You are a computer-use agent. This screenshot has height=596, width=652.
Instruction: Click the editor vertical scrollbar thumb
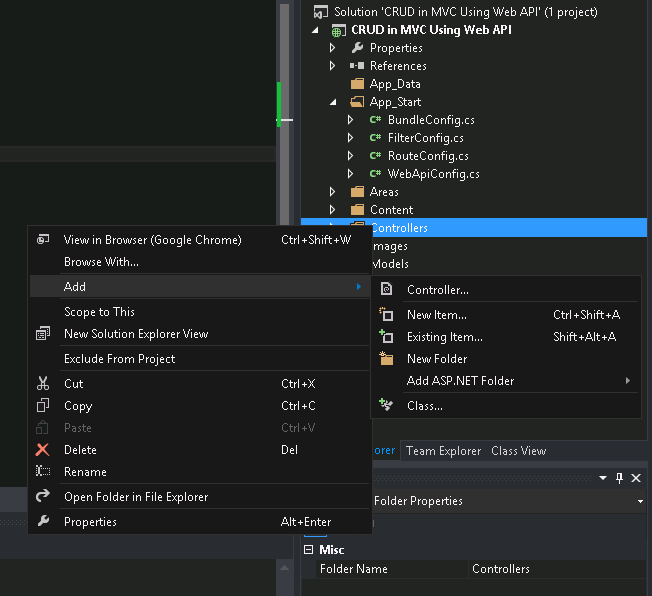pyautogui.click(x=284, y=114)
